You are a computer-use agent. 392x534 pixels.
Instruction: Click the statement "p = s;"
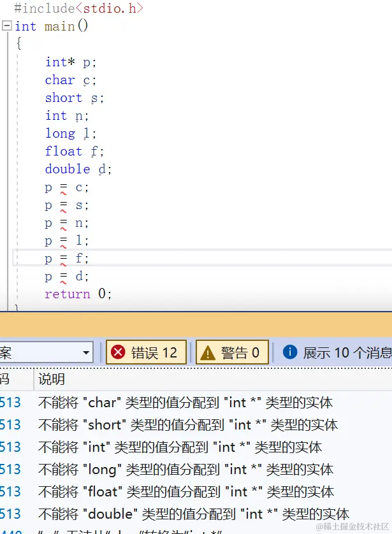pos(67,205)
